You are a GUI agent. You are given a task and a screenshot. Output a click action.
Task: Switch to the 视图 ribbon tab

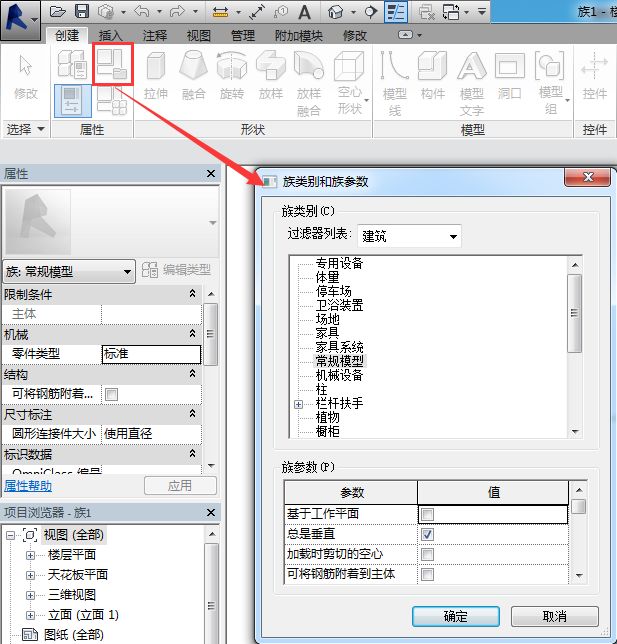(x=199, y=36)
